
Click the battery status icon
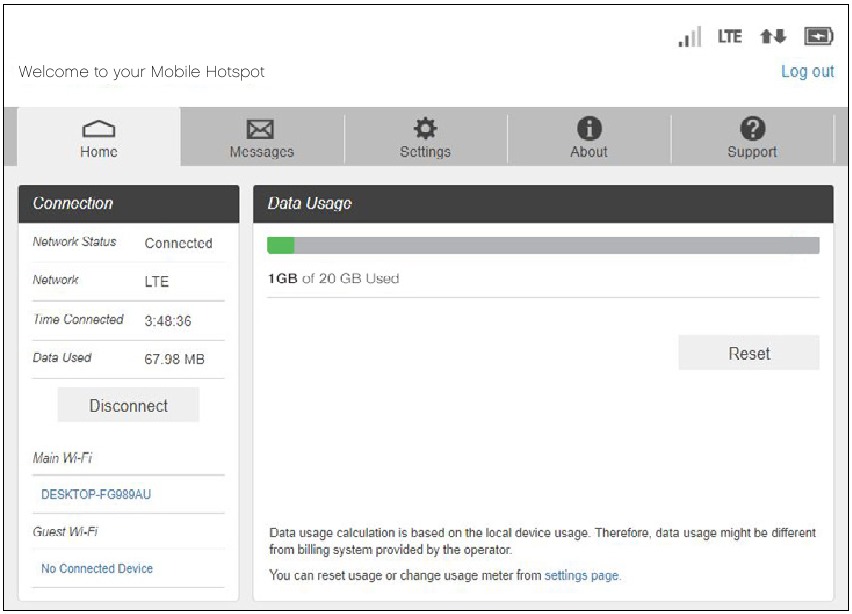(819, 37)
